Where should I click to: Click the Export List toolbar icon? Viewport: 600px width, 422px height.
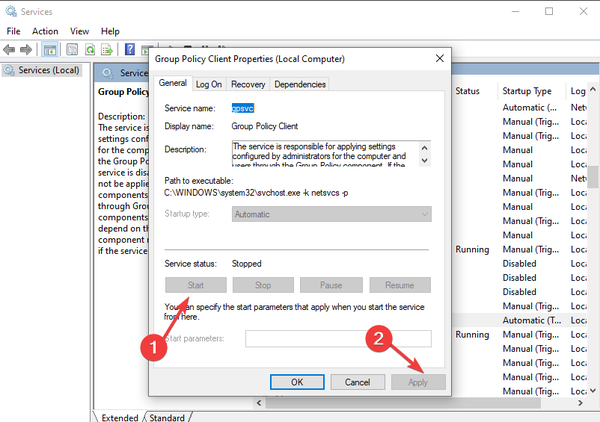click(x=108, y=49)
